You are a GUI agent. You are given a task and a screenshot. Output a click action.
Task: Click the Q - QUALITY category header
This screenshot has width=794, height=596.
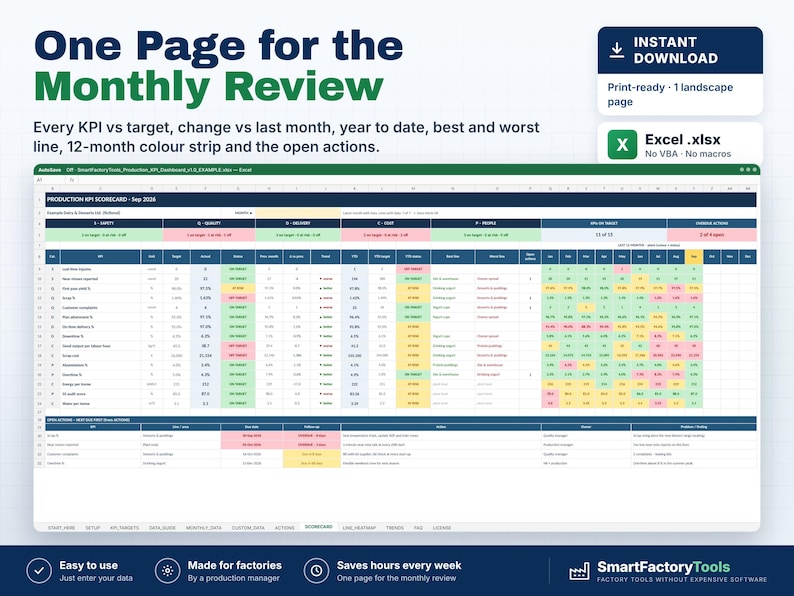click(x=209, y=223)
